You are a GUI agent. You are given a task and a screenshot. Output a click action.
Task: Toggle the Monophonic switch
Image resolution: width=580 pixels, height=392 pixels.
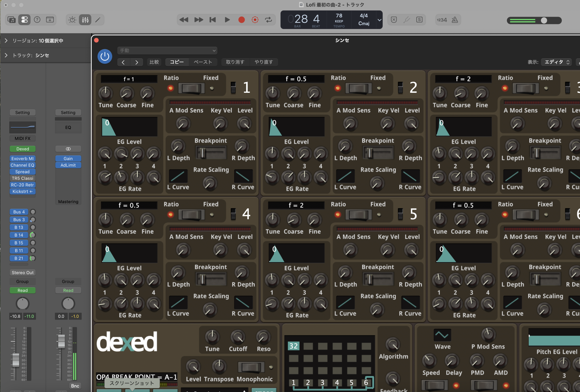click(x=251, y=367)
